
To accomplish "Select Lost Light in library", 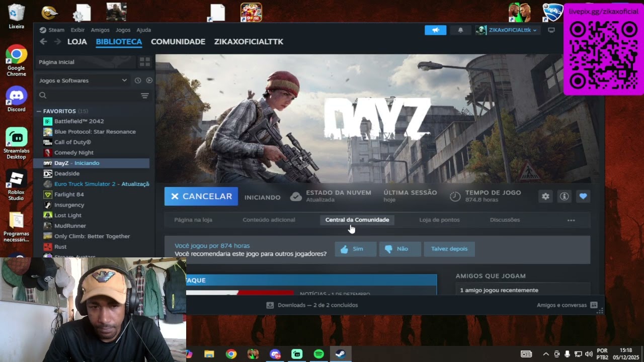I will pyautogui.click(x=68, y=216).
